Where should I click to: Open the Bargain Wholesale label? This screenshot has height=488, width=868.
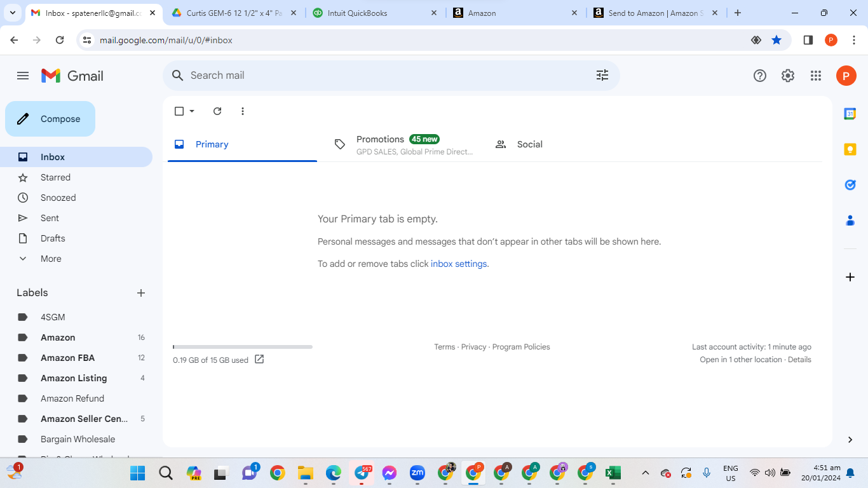pos(76,439)
